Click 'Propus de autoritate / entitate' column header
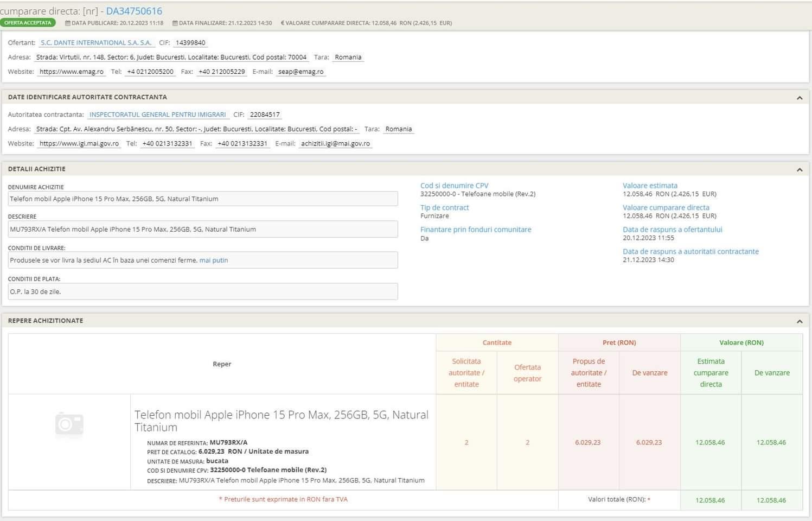The width and height of the screenshot is (812, 521). coord(589,373)
